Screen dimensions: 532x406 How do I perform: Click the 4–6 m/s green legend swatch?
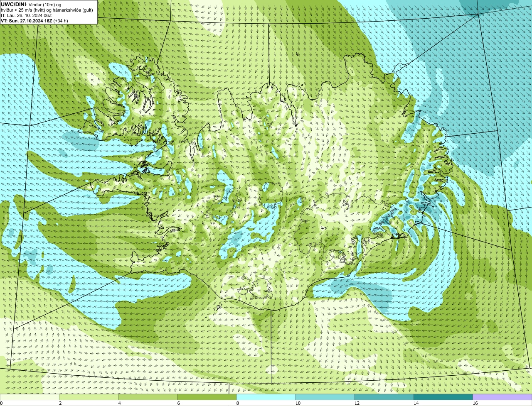148,397
